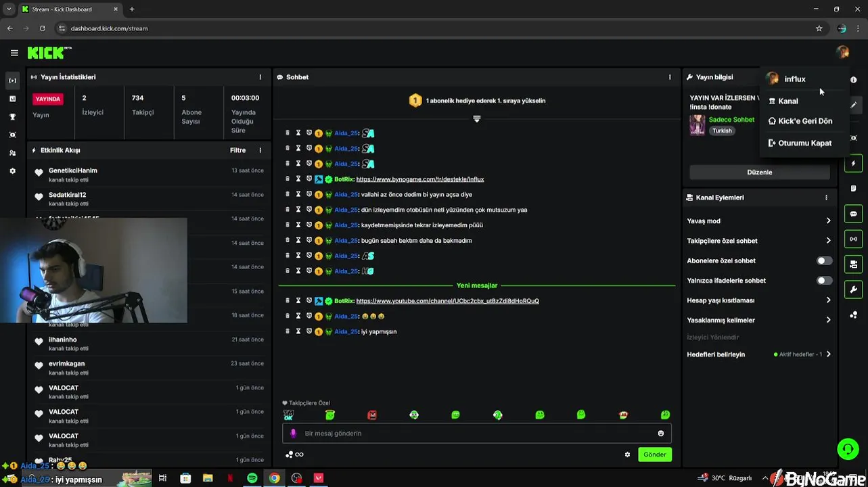Expand the Yavaş mod setting
Viewport: 868px width, 487px height.
tap(759, 221)
